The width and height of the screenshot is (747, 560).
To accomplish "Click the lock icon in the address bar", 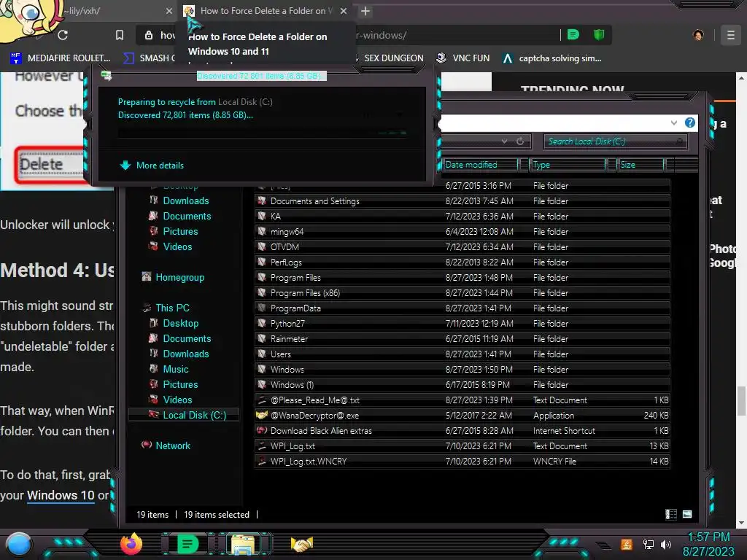I will pyautogui.click(x=149, y=35).
